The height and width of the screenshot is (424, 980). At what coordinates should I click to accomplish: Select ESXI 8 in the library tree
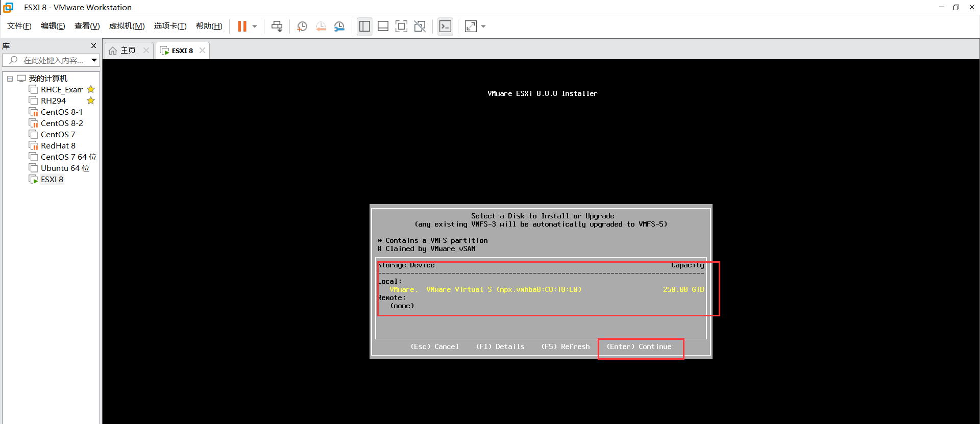point(52,180)
